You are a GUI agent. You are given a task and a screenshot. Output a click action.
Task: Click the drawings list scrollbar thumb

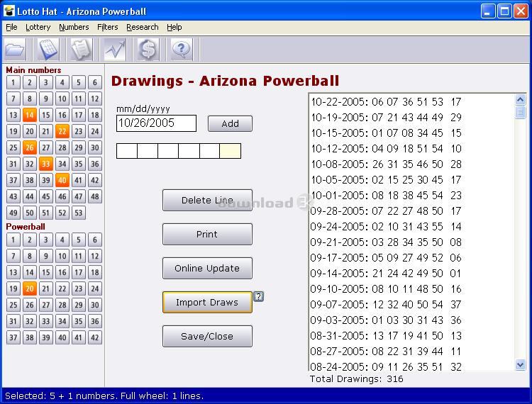[x=521, y=112]
